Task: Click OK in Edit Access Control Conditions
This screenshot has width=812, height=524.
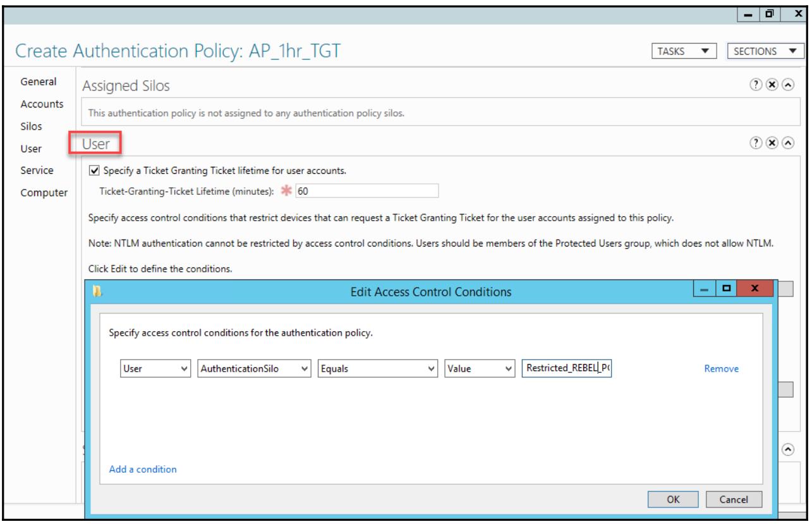Action: [x=674, y=499]
